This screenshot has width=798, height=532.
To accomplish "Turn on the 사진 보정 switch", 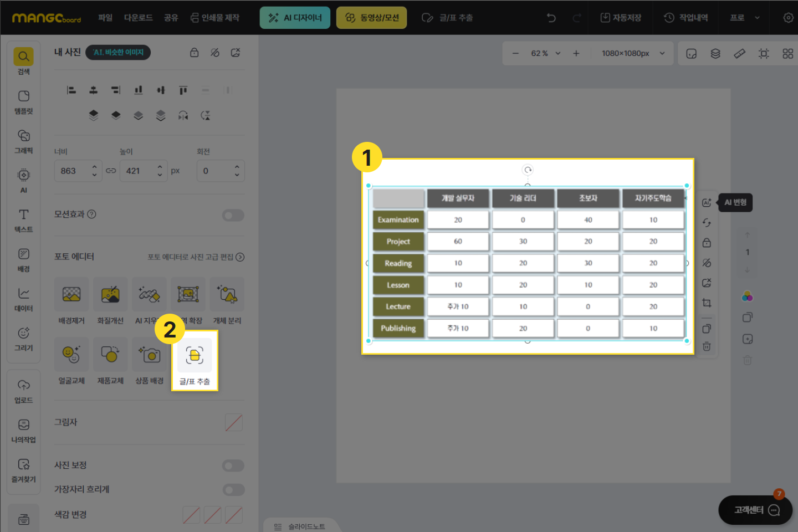I will pos(233,465).
